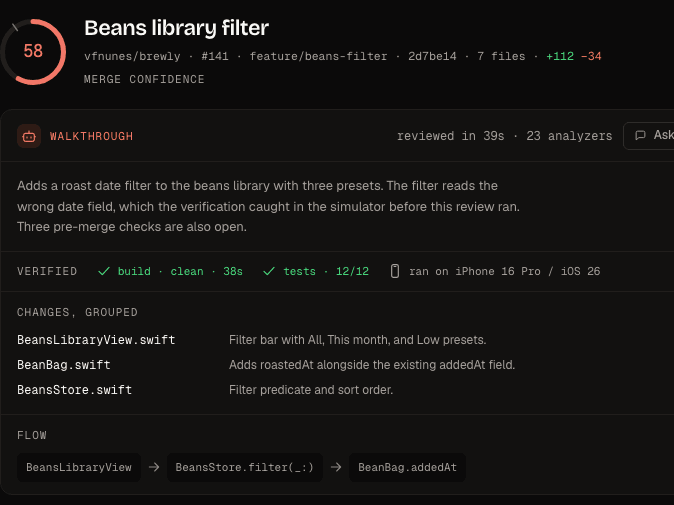Image resolution: width=674 pixels, height=505 pixels.
Task: Select the BeansLibraryView flow chip
Action: point(79,467)
